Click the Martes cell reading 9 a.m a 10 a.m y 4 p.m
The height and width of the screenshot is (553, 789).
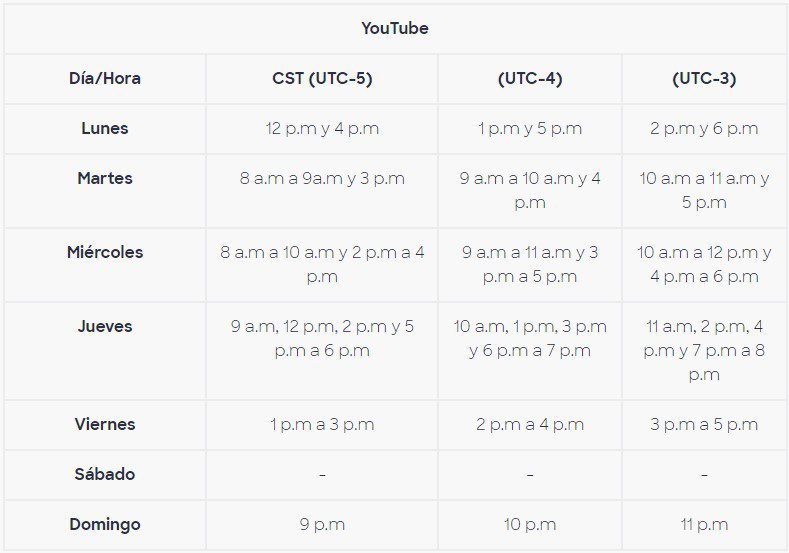click(x=530, y=191)
